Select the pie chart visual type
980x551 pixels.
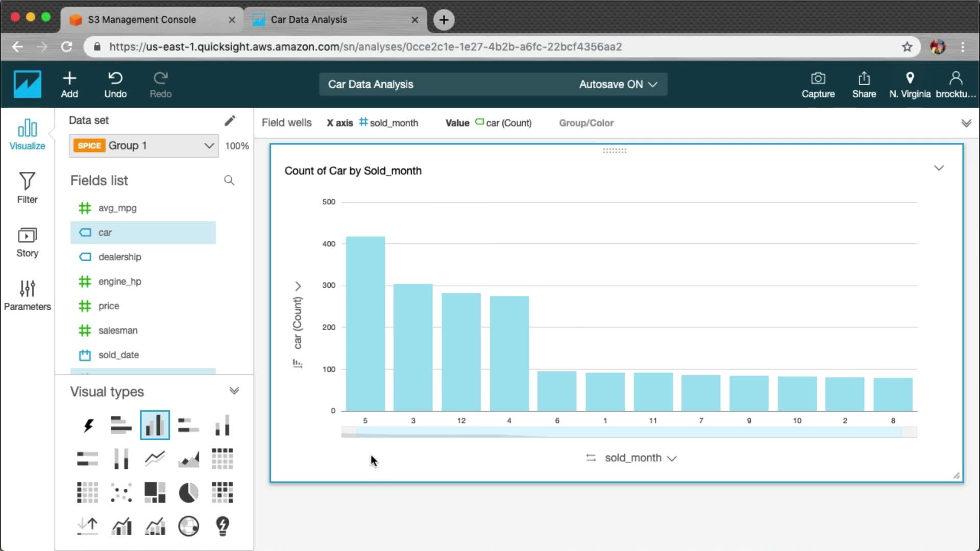click(188, 493)
